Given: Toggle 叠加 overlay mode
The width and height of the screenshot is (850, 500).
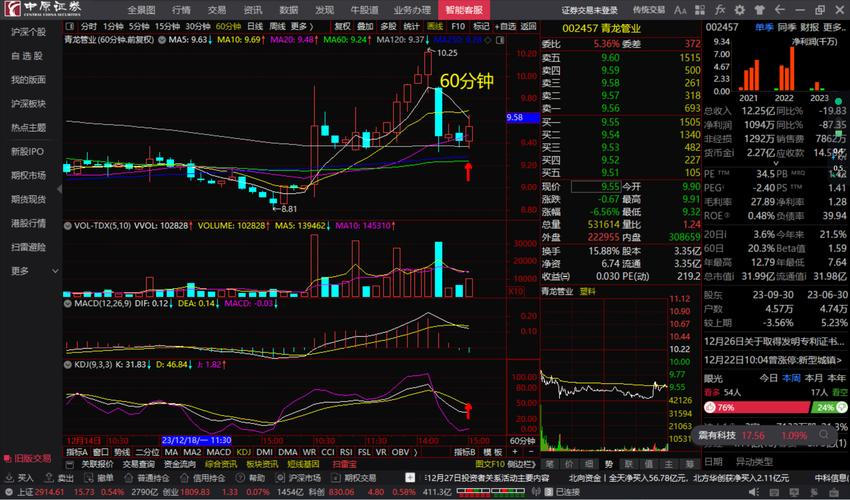Looking at the screenshot, I should click(x=365, y=26).
